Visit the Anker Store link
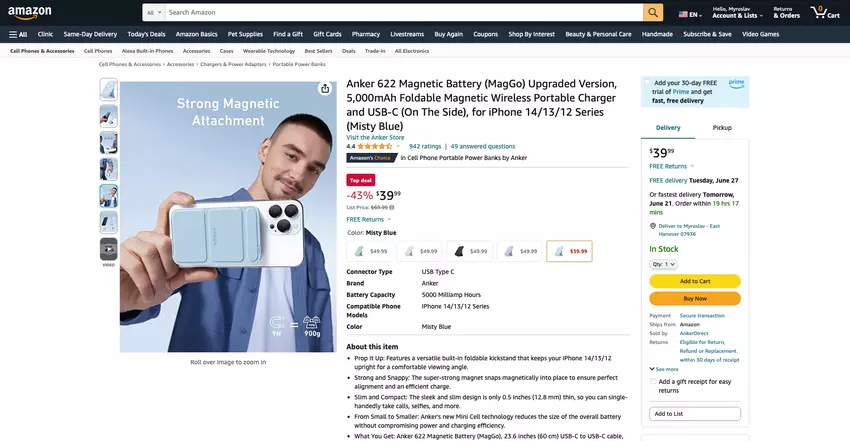This screenshot has width=850, height=441. tap(375, 138)
